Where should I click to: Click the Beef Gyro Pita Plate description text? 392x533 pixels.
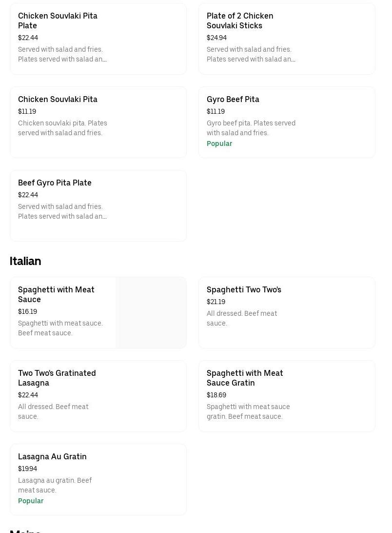tap(62, 211)
